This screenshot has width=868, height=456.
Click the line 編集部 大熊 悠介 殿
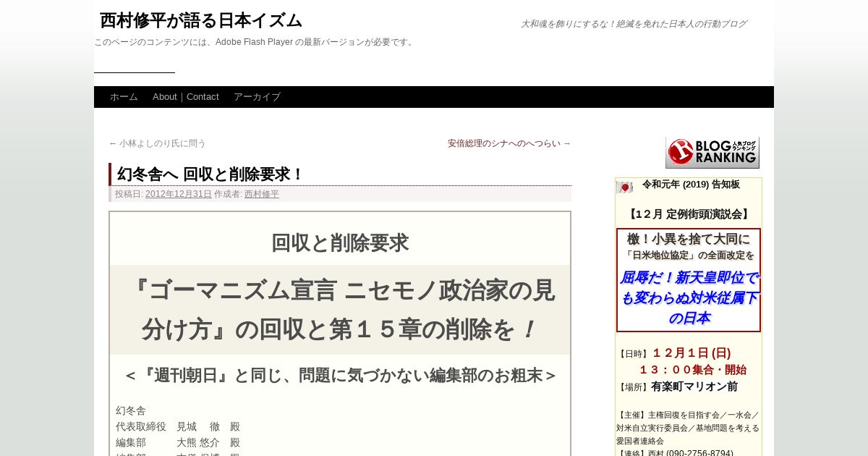click(x=178, y=442)
